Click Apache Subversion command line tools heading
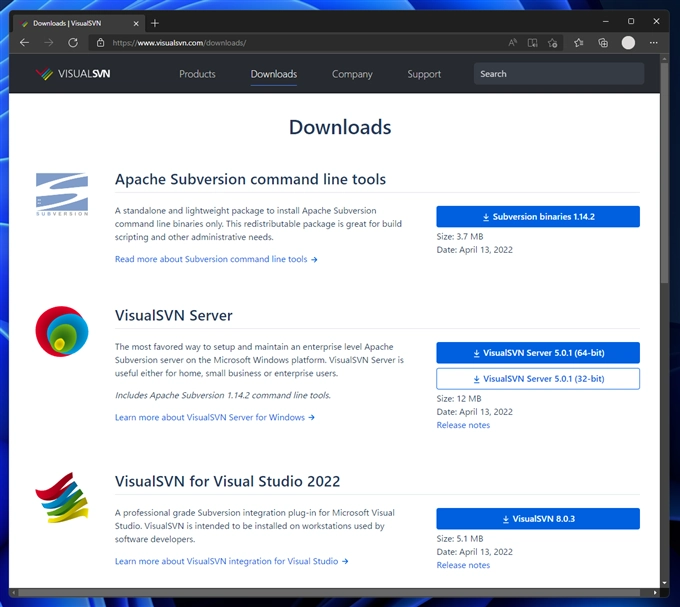The width and height of the screenshot is (680, 607). click(250, 179)
